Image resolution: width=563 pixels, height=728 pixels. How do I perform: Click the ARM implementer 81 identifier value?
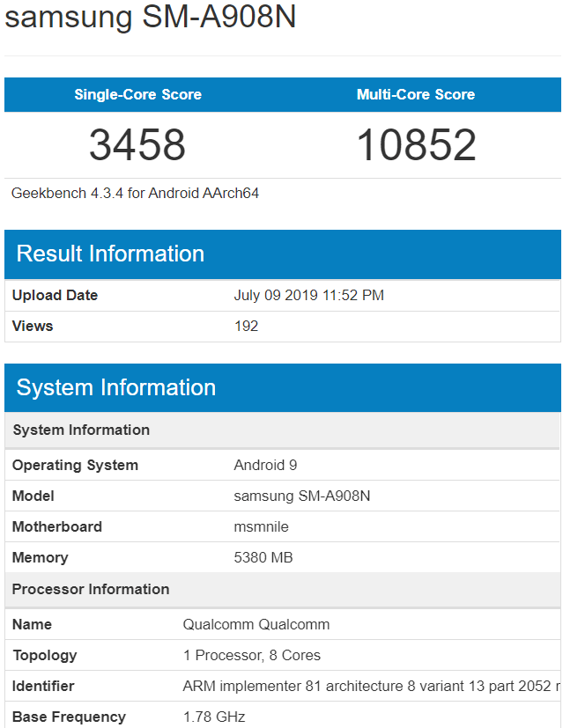[x=371, y=686]
